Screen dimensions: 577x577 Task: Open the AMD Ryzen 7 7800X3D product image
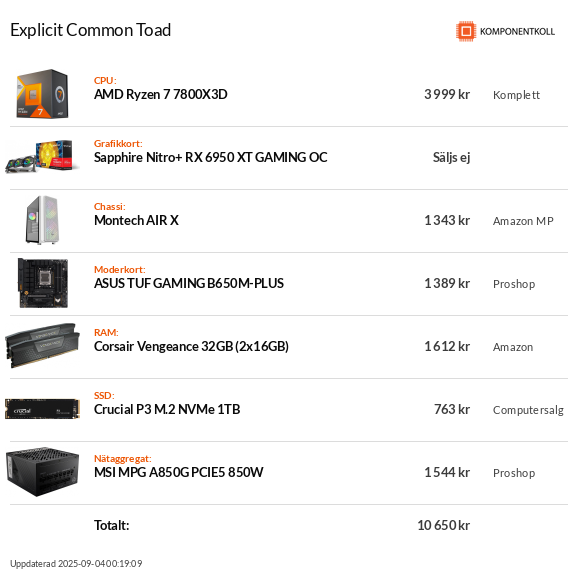tap(42, 94)
